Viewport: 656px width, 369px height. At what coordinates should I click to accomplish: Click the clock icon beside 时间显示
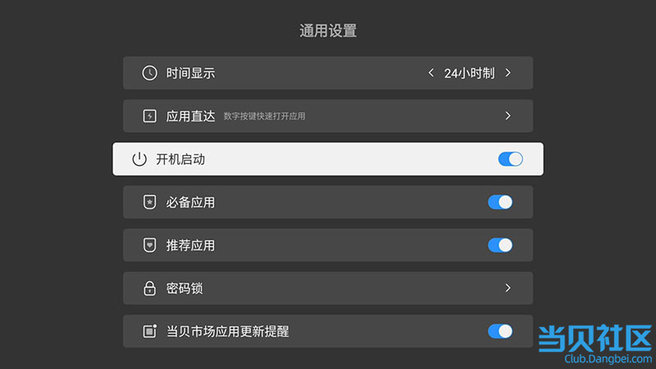tap(149, 73)
